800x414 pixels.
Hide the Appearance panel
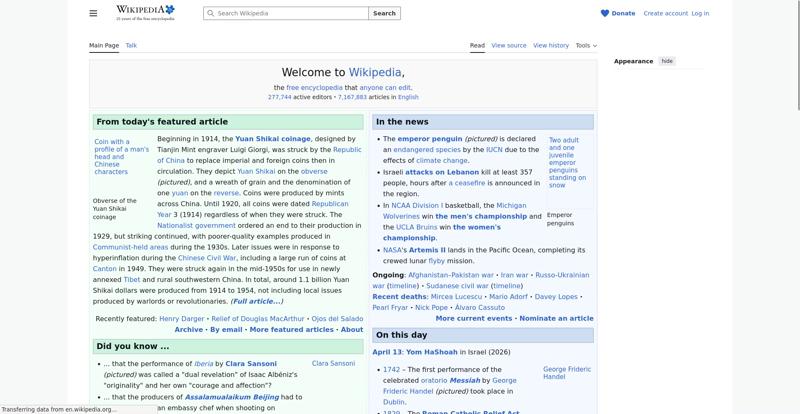(667, 61)
